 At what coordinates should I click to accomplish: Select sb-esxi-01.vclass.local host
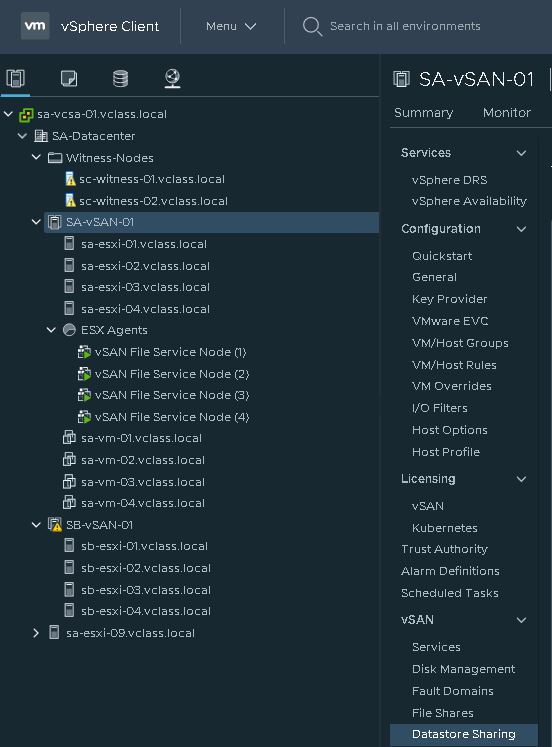tap(144, 546)
